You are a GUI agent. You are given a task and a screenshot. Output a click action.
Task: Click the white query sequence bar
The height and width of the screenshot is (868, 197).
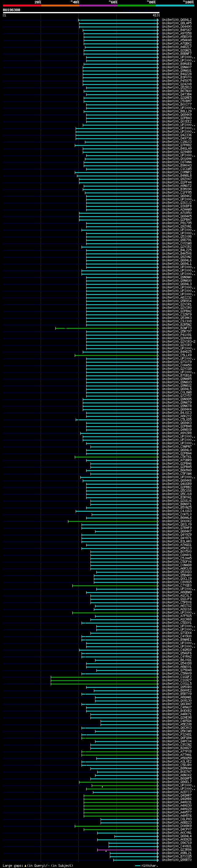pos(81,12)
